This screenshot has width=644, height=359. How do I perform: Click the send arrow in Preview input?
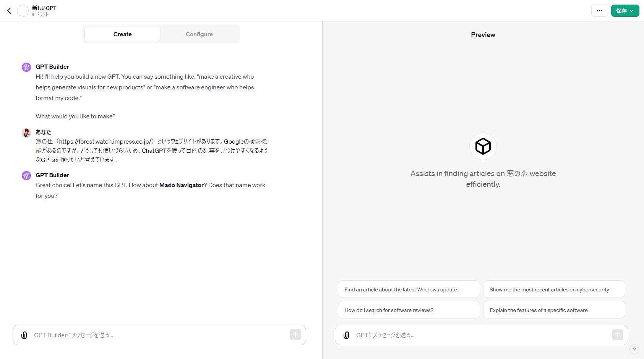pyautogui.click(x=617, y=335)
